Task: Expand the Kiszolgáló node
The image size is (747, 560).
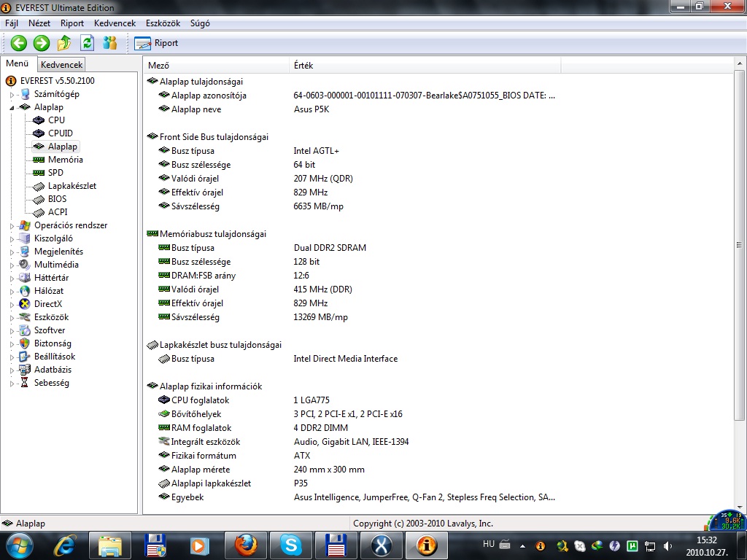Action: [12, 239]
